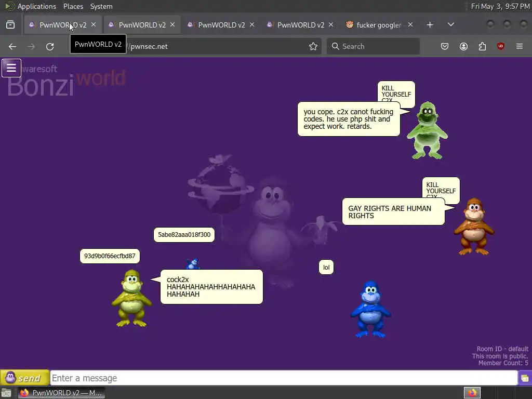This screenshot has width=532, height=399.
Task: Click the small blue Bonzi character
Action: point(193,263)
